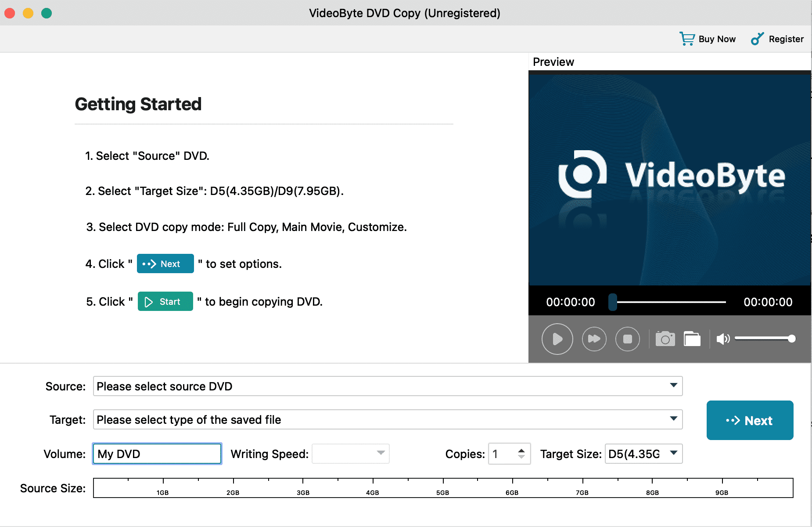Open the snapshot folder icon
This screenshot has height=527, width=812.
692,339
